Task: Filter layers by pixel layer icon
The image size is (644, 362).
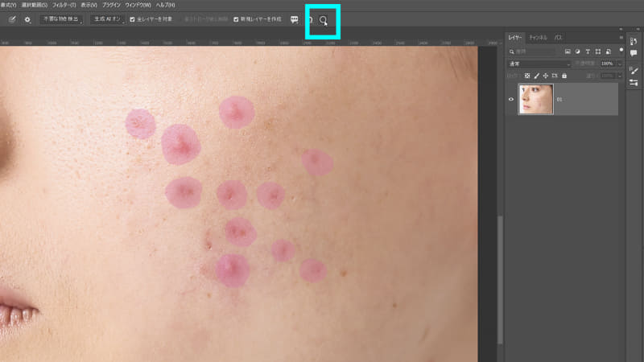Action: click(x=568, y=51)
